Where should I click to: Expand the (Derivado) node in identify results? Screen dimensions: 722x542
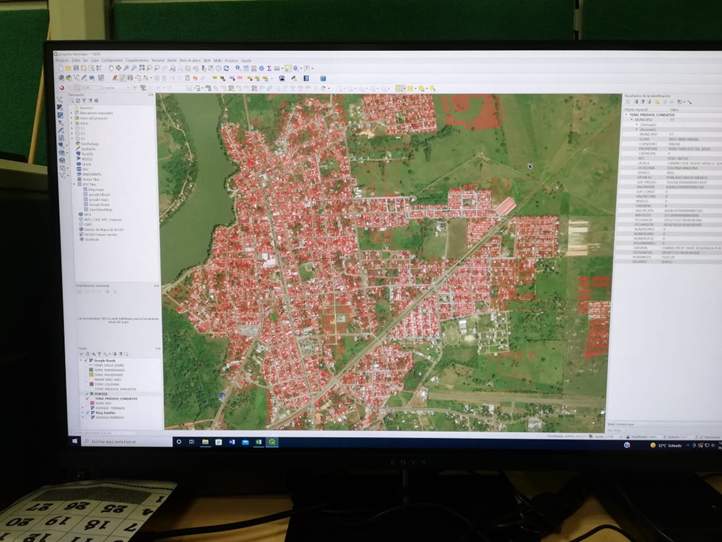point(637,124)
